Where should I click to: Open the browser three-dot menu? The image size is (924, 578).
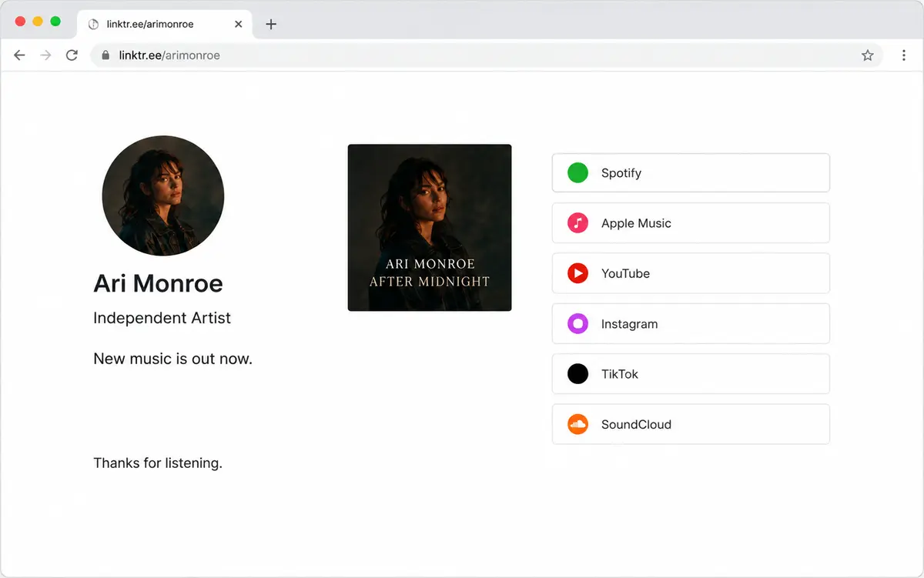point(904,55)
